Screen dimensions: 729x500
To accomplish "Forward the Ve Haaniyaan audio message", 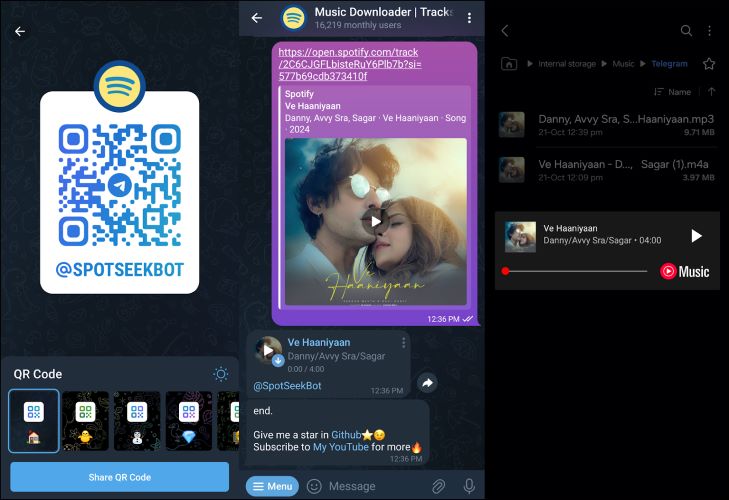I will click(427, 383).
